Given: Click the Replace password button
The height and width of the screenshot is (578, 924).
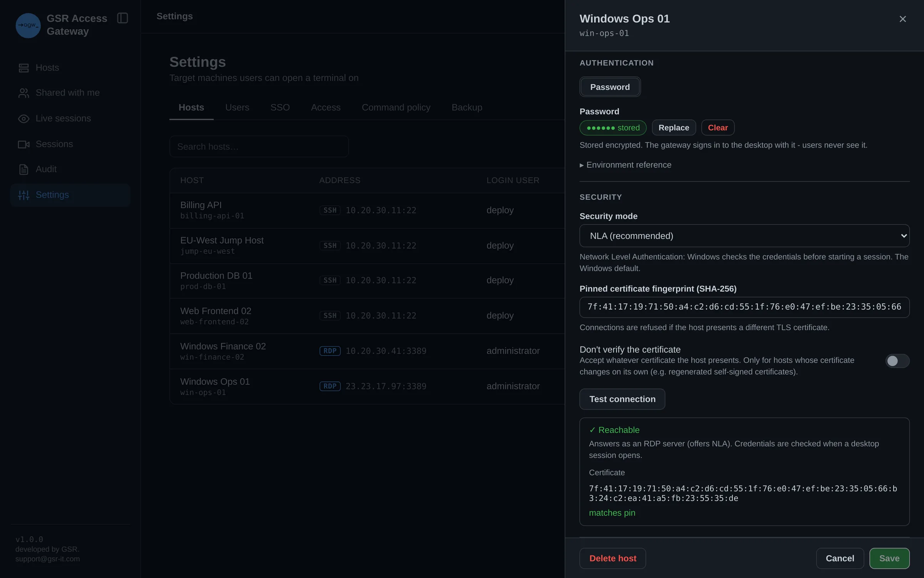Looking at the screenshot, I should coord(674,128).
